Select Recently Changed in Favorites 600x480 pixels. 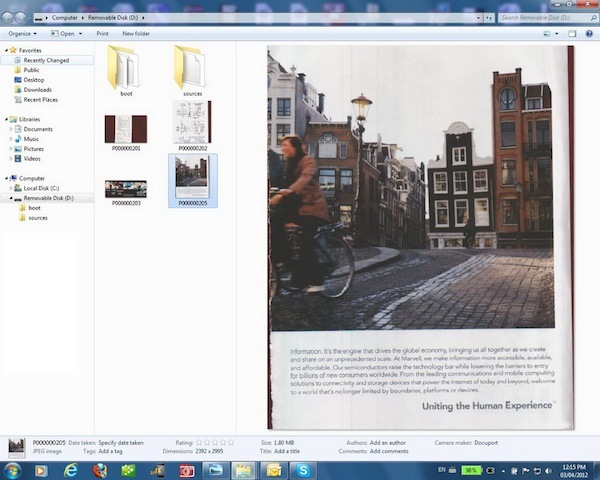(46, 60)
